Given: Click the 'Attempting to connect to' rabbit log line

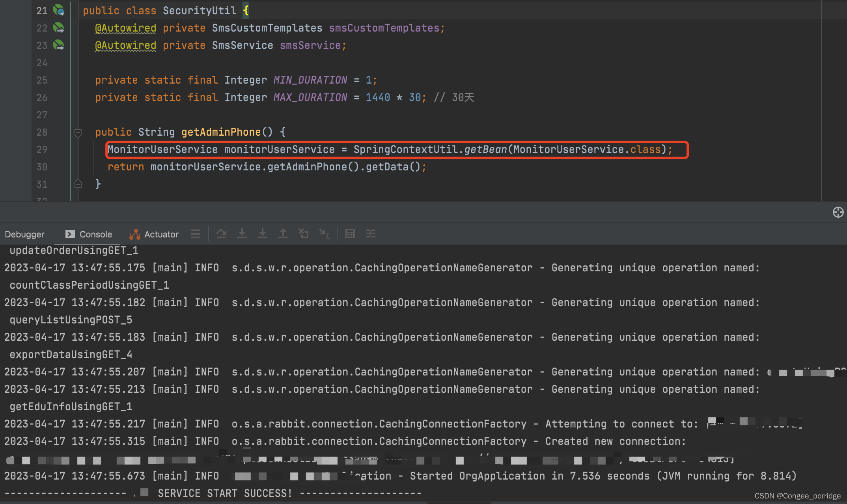Looking at the screenshot, I should coord(403,424).
